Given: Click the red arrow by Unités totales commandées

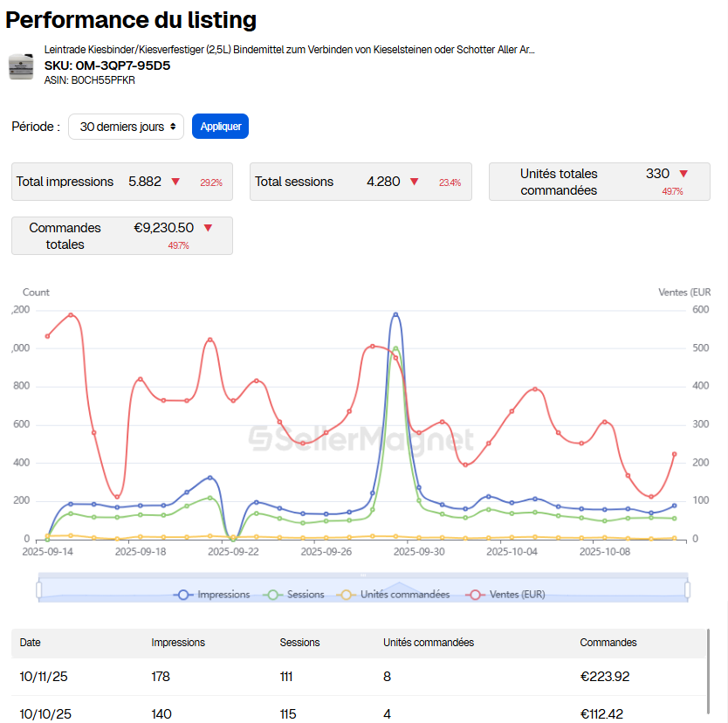Looking at the screenshot, I should tap(683, 174).
